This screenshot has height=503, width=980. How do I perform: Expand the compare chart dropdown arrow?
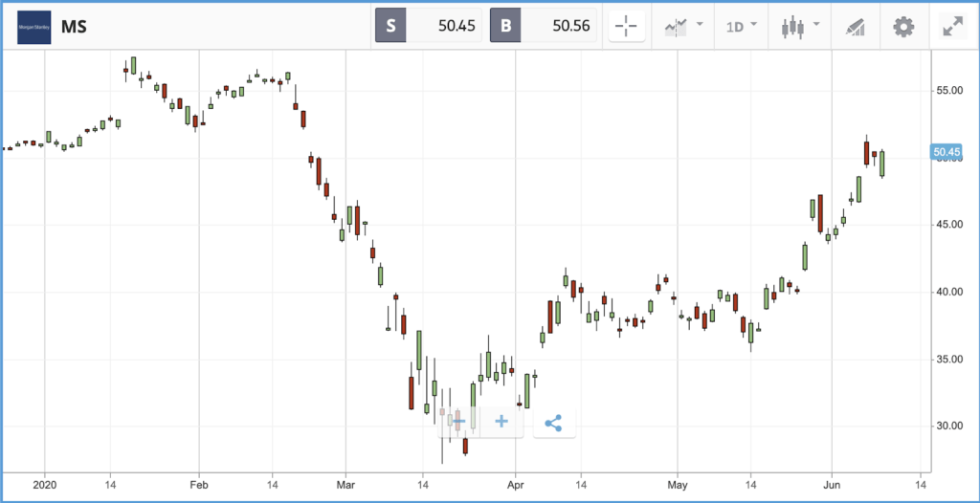click(x=700, y=24)
